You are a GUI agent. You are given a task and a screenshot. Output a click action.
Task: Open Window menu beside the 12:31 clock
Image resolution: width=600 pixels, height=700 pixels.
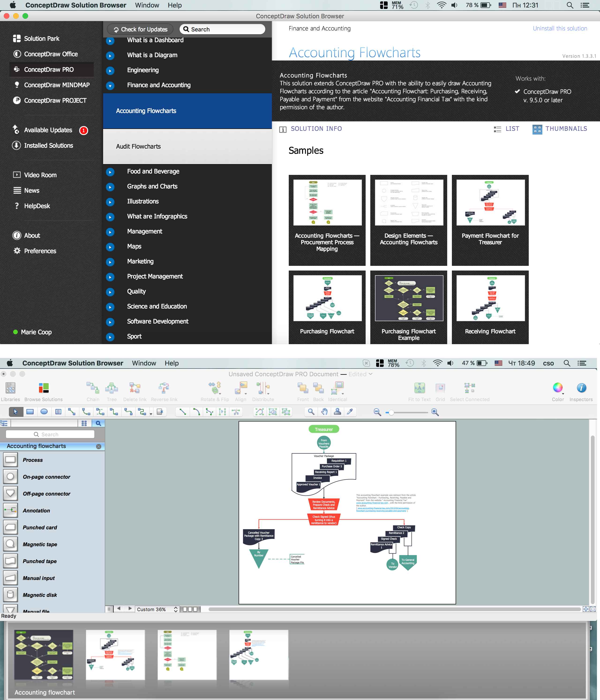(147, 5)
